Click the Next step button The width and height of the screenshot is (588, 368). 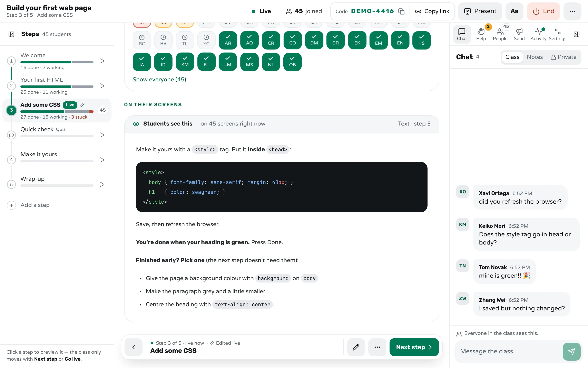(414, 347)
